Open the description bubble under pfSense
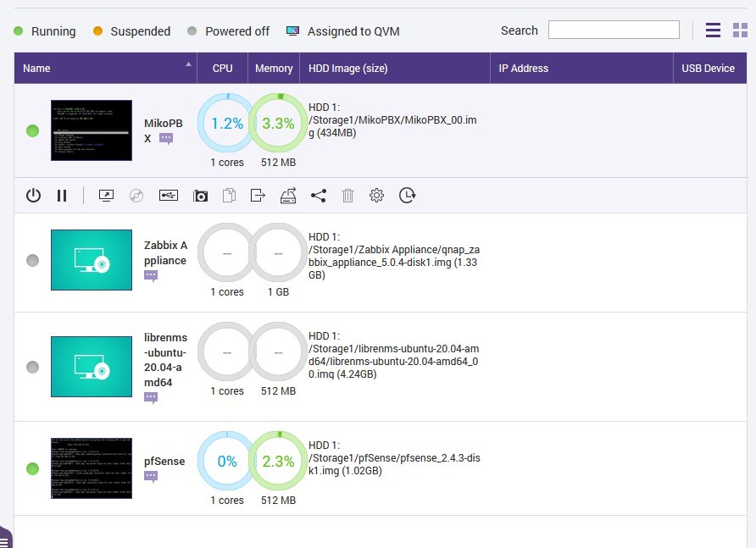Viewport: 756px width, 548px height. pos(151,477)
